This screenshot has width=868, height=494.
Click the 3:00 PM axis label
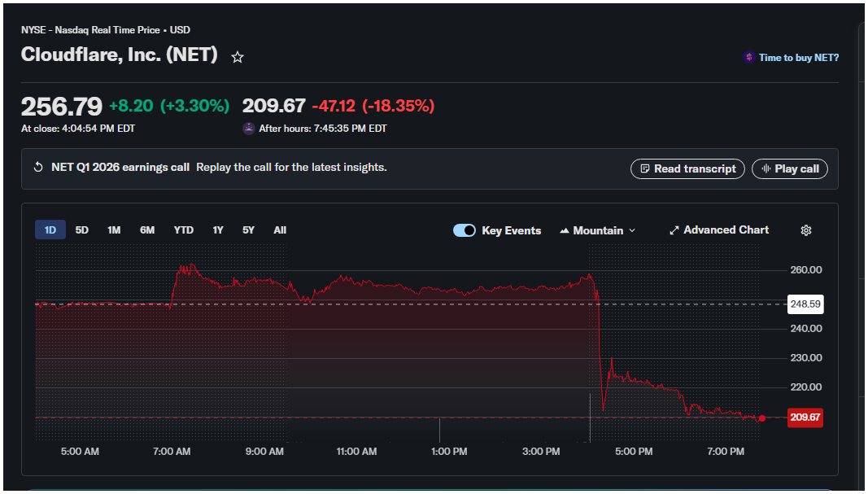click(x=541, y=452)
